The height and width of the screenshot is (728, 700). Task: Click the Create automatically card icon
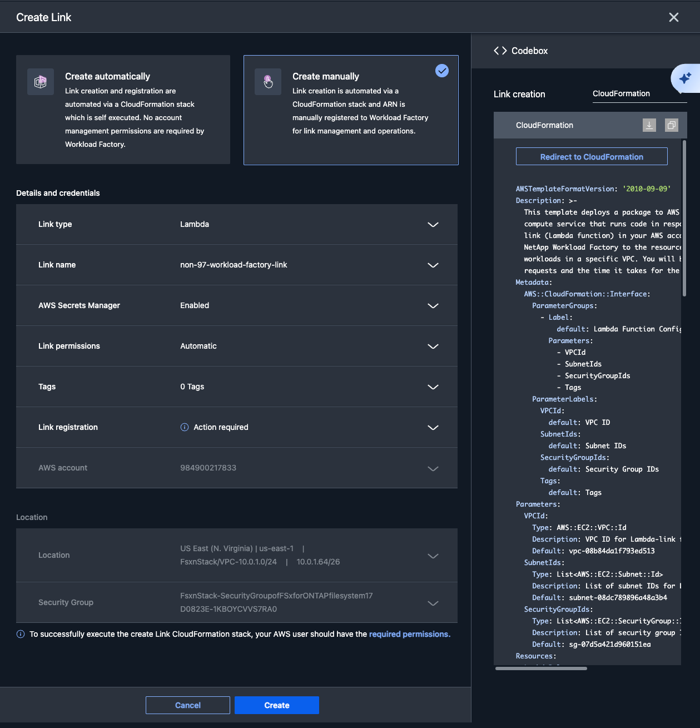click(x=41, y=82)
